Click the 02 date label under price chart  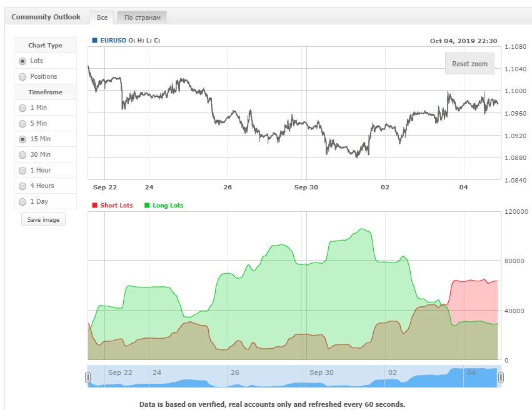pos(384,187)
